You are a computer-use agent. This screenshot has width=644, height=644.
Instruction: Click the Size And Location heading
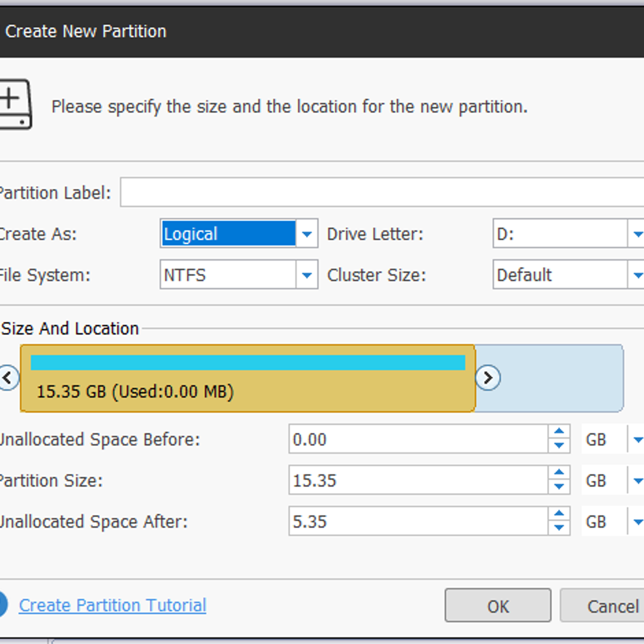[70, 328]
